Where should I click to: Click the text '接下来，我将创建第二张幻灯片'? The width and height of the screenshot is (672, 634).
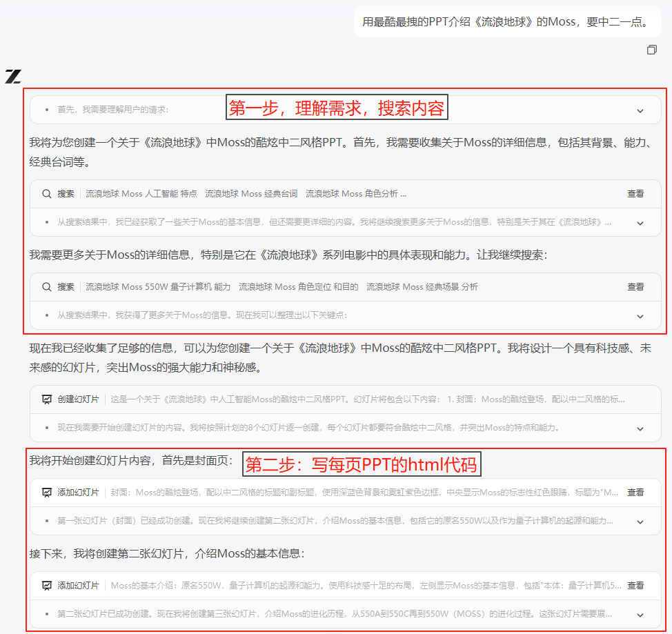167,554
